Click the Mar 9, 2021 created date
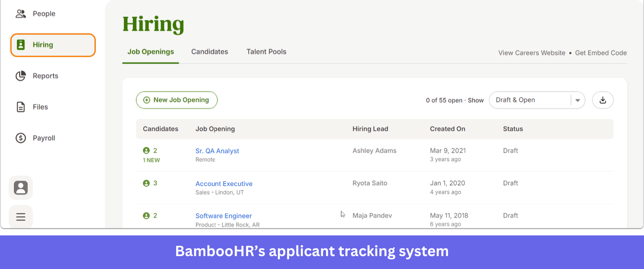 tap(448, 151)
